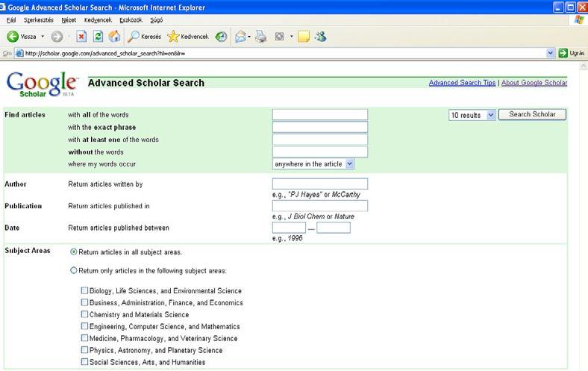The width and height of the screenshot is (588, 371).
Task: Click the at least one of the words field
Action: (x=320, y=139)
